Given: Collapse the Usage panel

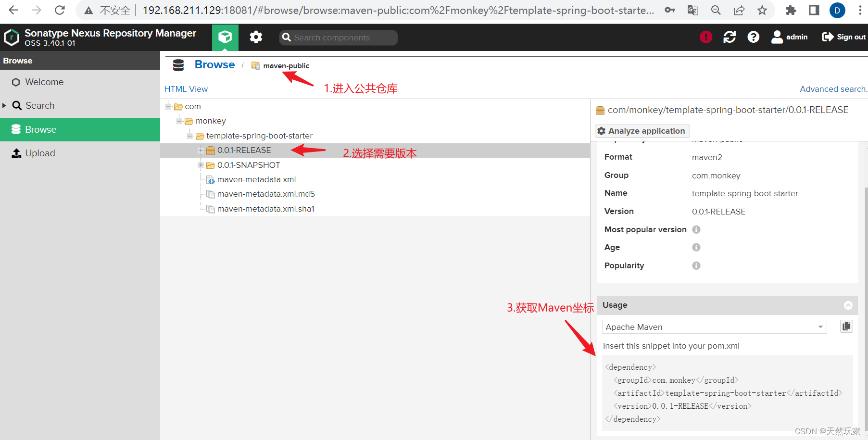Looking at the screenshot, I should tap(848, 305).
